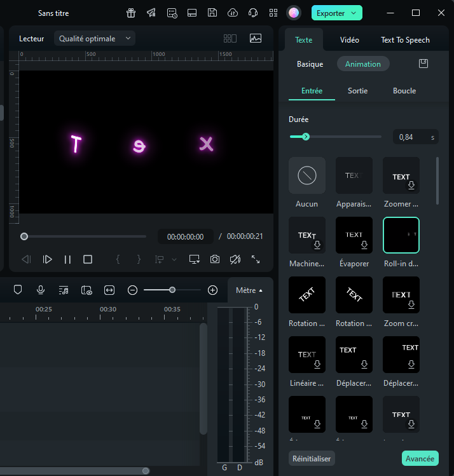Click the Durée slider handle
The height and width of the screenshot is (476, 454).
click(306, 137)
